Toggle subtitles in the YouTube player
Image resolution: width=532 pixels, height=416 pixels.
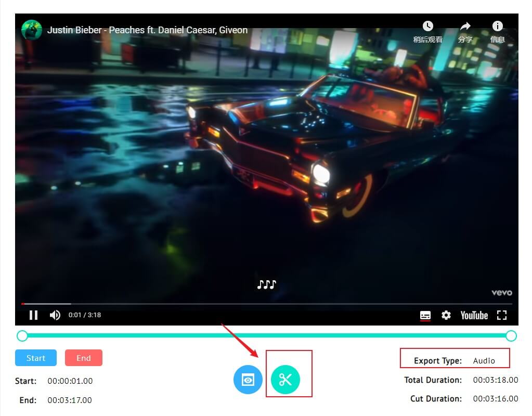[x=425, y=316]
